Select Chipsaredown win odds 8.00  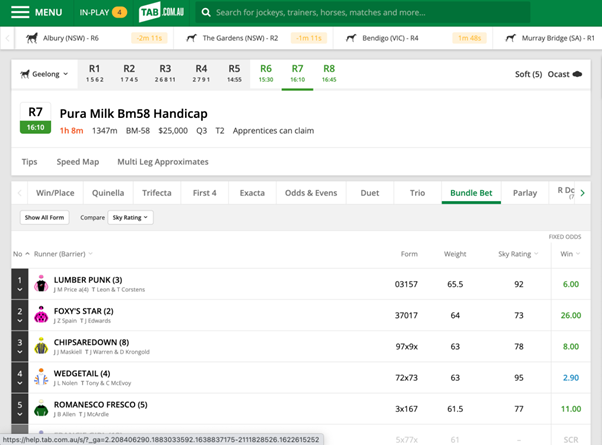(571, 346)
